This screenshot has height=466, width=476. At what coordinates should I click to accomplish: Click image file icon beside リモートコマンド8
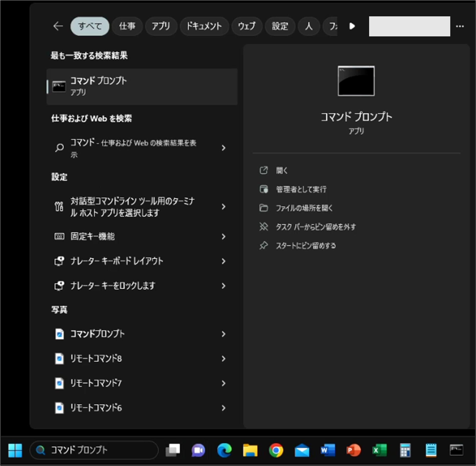click(59, 359)
